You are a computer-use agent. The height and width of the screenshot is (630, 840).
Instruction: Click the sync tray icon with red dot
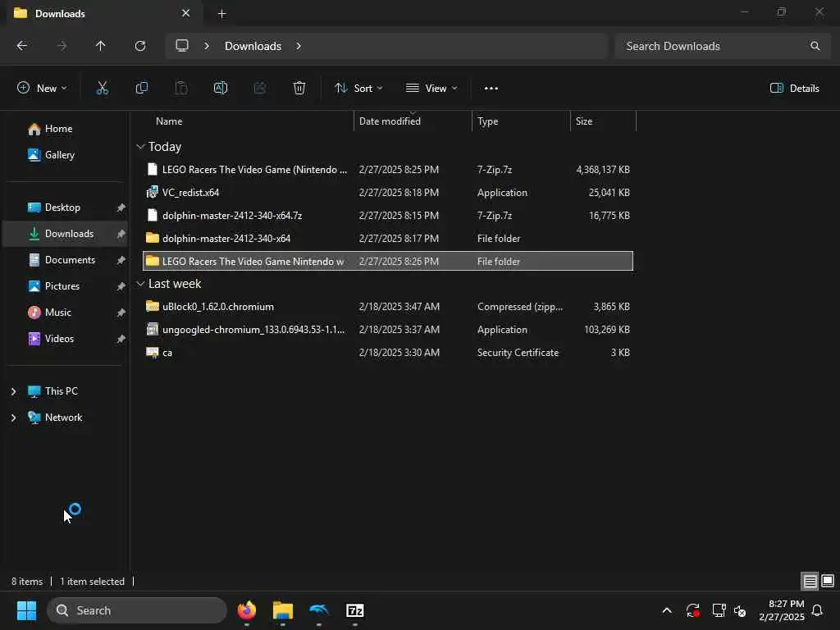[x=692, y=610]
